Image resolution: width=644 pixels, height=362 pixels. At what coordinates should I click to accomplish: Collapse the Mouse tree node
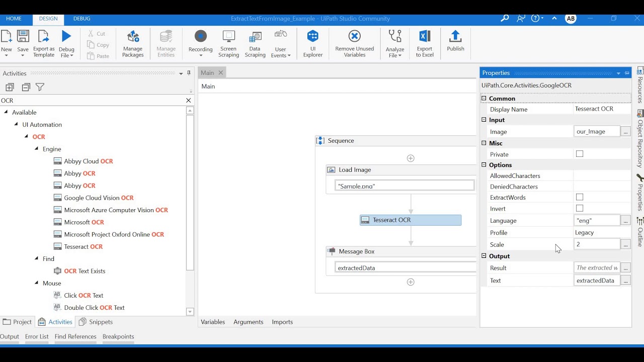pyautogui.click(x=37, y=283)
